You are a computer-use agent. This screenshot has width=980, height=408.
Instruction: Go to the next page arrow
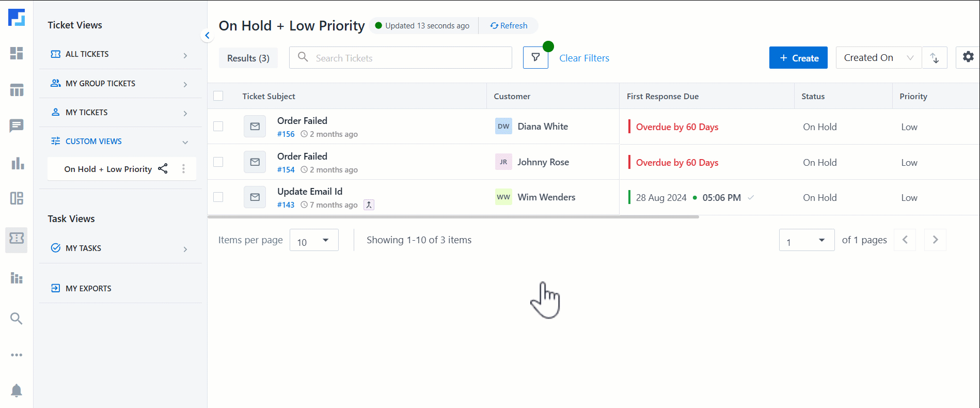pyautogui.click(x=935, y=240)
